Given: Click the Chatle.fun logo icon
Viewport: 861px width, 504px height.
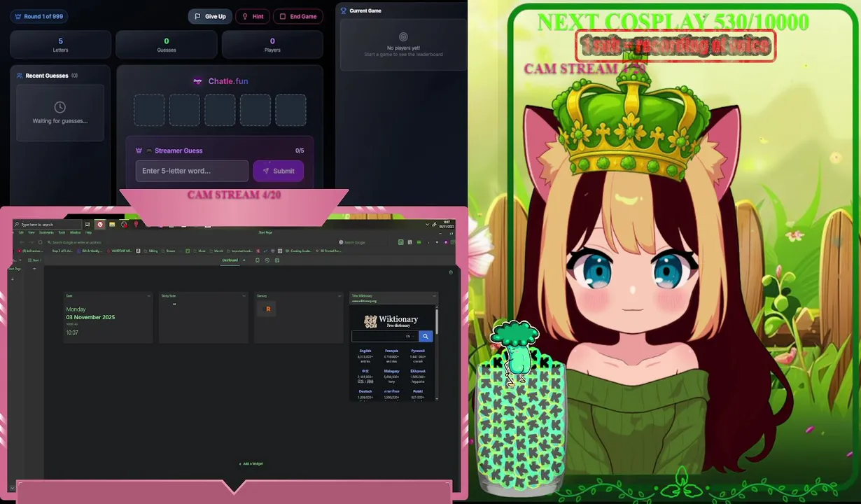Looking at the screenshot, I should coord(197,81).
